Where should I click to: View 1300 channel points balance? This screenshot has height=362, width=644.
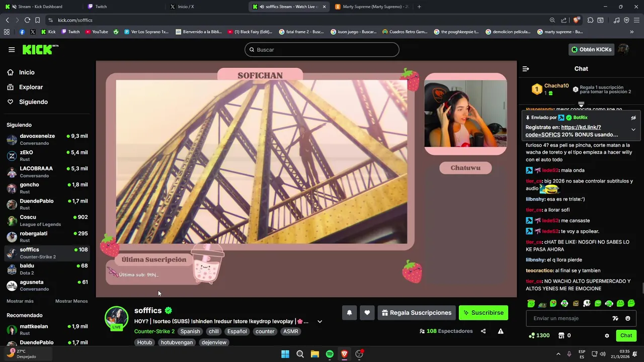pos(539,335)
